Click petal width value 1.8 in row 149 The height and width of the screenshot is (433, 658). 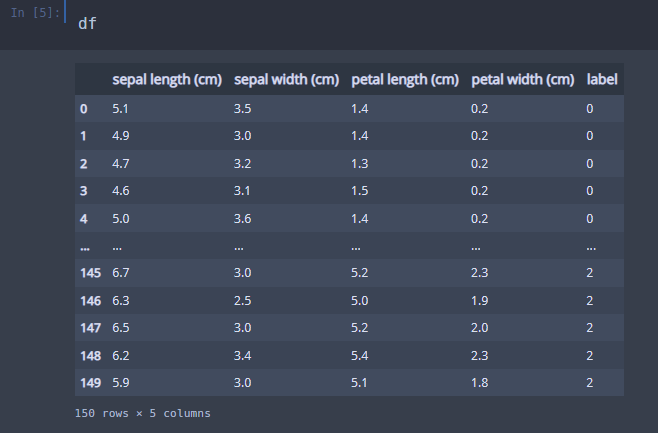coord(480,383)
